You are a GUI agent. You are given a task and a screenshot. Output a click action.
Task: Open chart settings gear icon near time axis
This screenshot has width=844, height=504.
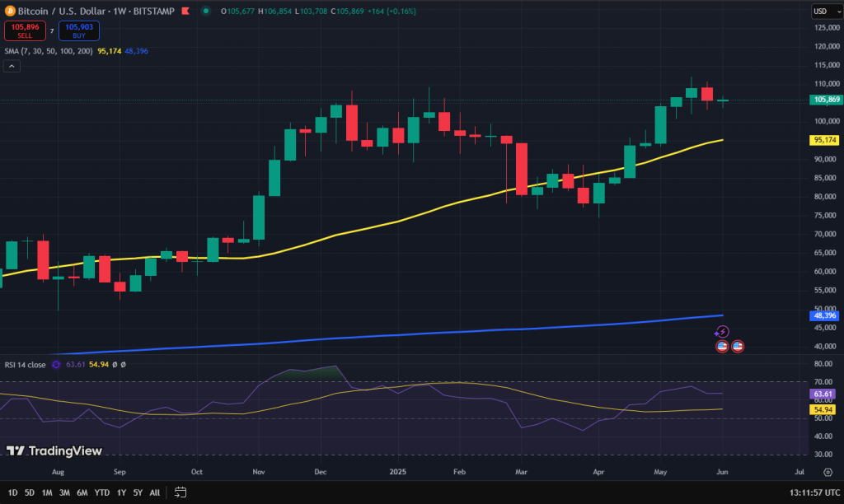(828, 472)
